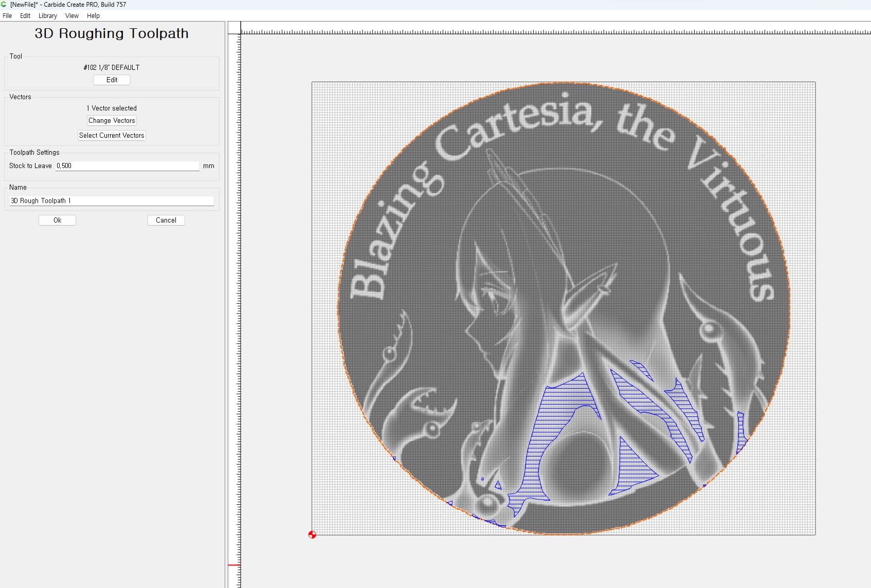871x588 pixels.
Task: Click the Stock to Leave value field
Action: [126, 166]
